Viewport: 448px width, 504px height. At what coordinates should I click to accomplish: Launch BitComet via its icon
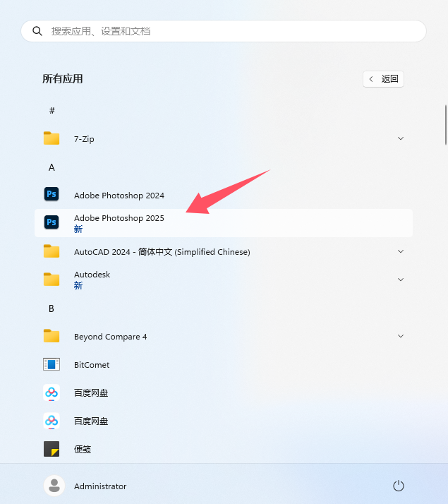pyautogui.click(x=52, y=364)
